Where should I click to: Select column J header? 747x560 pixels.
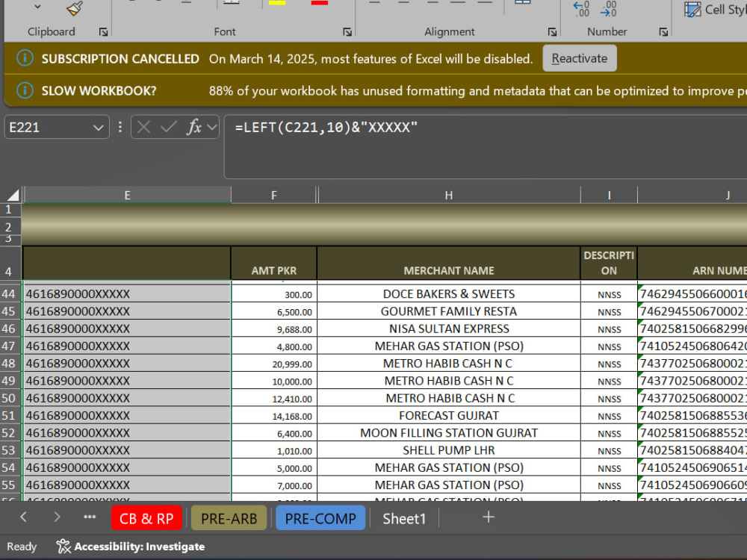tap(692, 195)
